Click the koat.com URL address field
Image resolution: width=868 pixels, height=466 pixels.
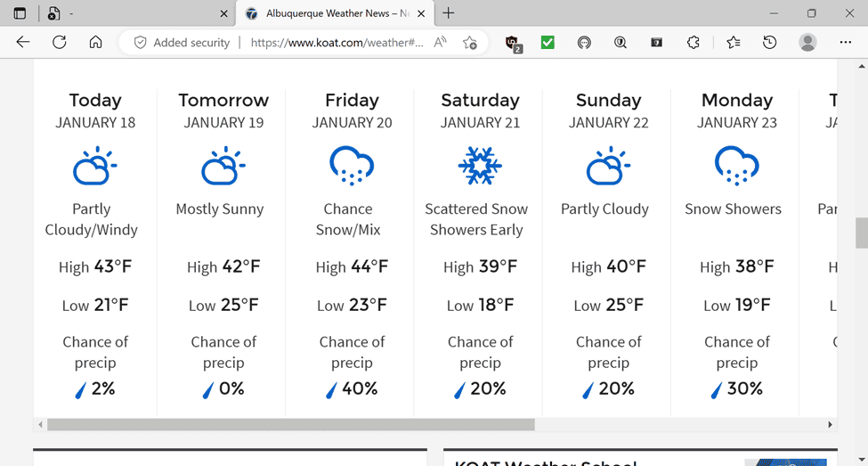[337, 43]
